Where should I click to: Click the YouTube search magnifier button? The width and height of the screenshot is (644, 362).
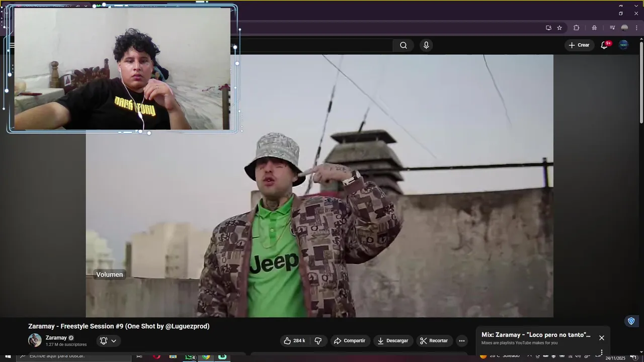tap(404, 45)
